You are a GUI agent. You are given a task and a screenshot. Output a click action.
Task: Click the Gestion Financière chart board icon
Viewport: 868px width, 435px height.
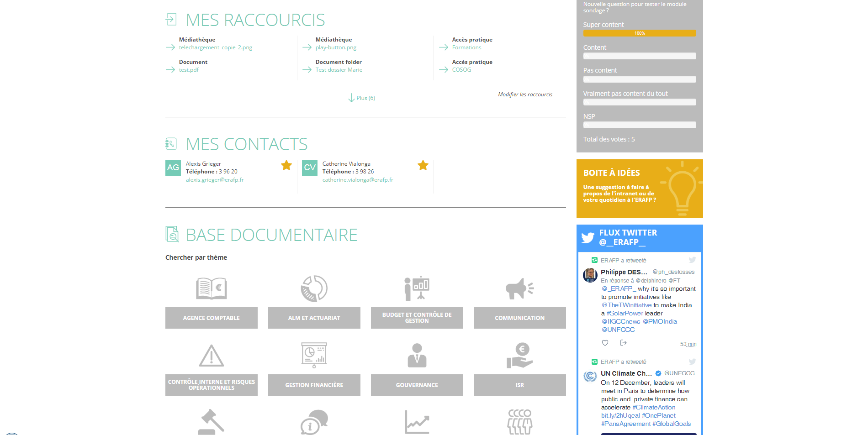[x=314, y=355]
